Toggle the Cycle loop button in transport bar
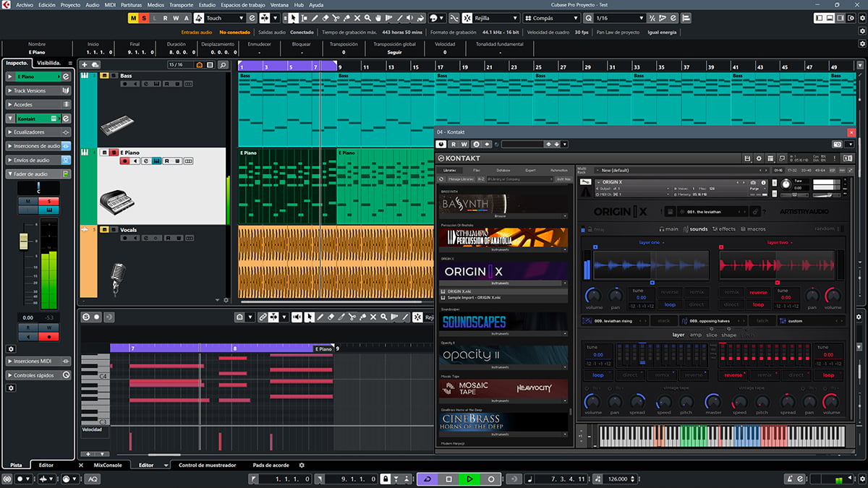The image size is (868, 488). pyautogui.click(x=427, y=479)
